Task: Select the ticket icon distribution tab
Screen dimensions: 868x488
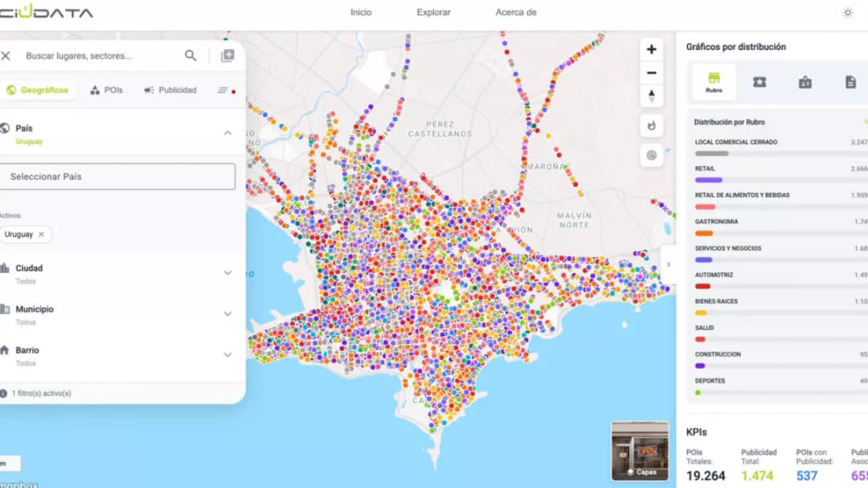Action: coord(759,82)
